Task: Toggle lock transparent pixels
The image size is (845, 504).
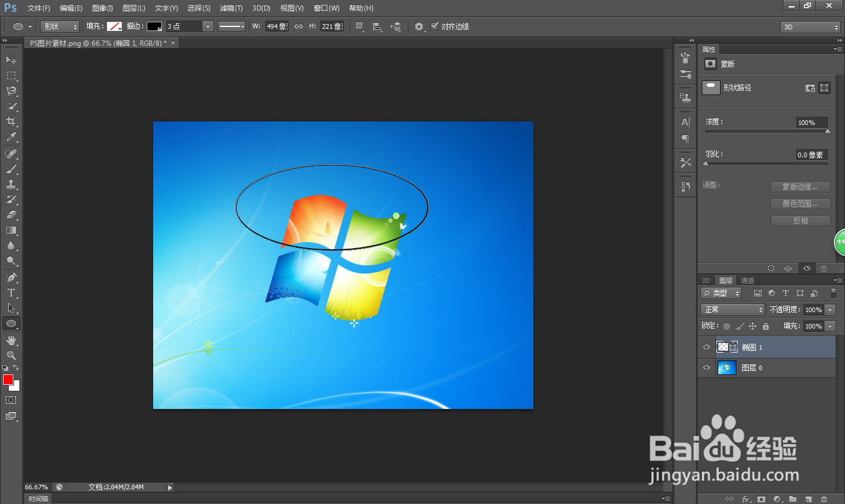Action: 726,326
